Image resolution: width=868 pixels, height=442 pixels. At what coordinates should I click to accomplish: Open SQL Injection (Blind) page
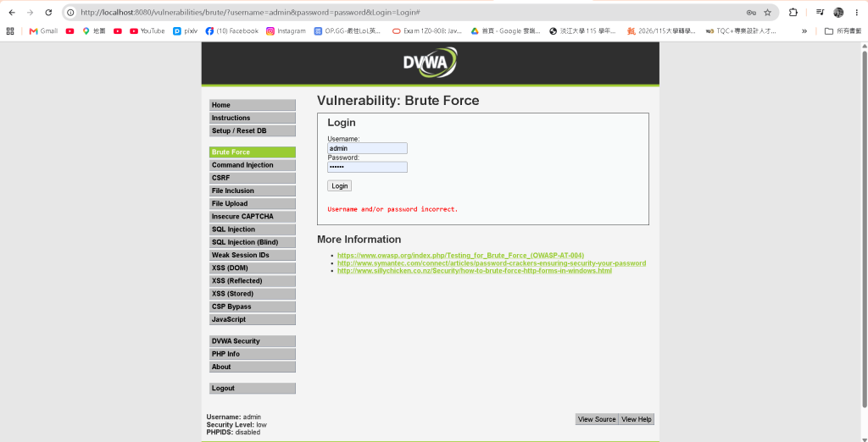253,242
